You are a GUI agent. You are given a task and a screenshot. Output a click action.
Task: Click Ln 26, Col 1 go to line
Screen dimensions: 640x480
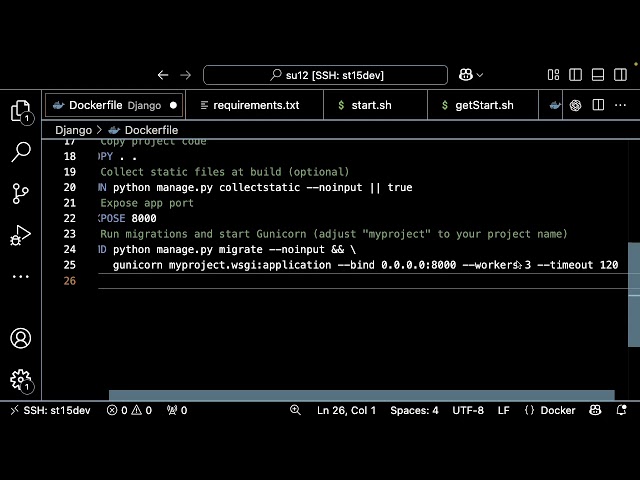tap(346, 410)
